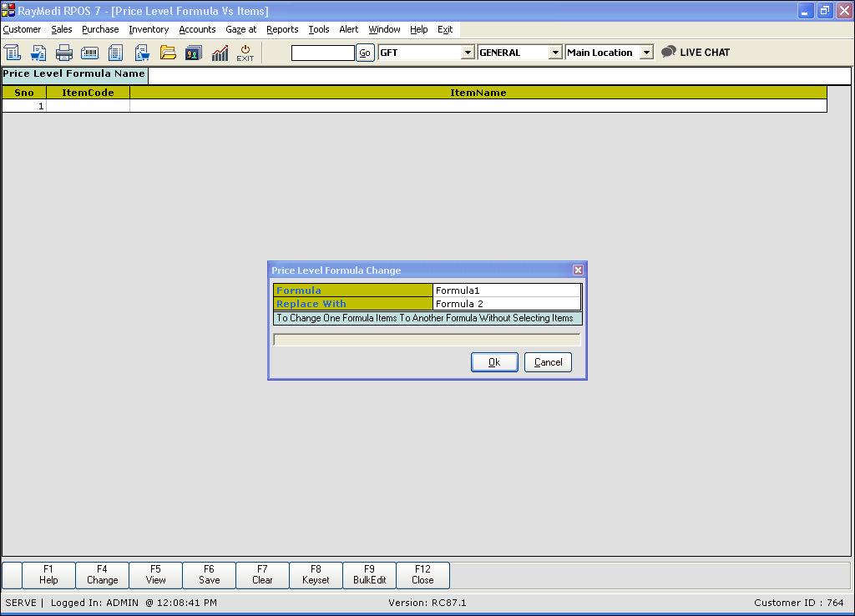Click the EXIT power icon
The width and height of the screenshot is (855, 616).
(245, 53)
